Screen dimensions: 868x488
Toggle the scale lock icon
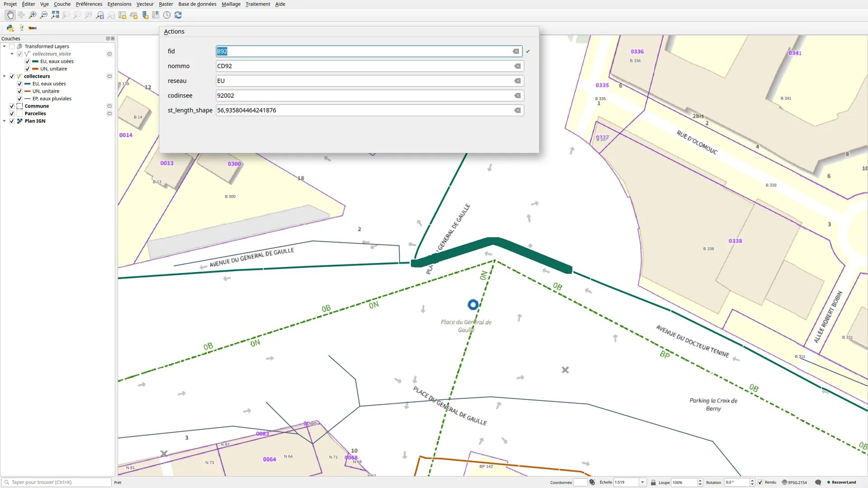pyautogui.click(x=653, y=483)
